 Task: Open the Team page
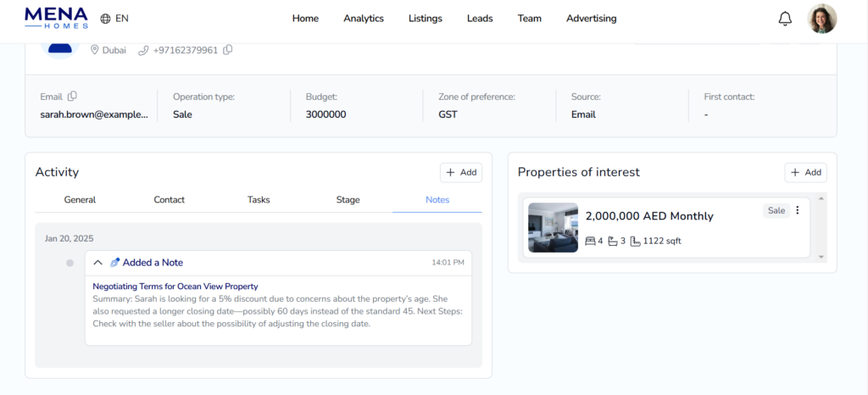click(x=529, y=19)
